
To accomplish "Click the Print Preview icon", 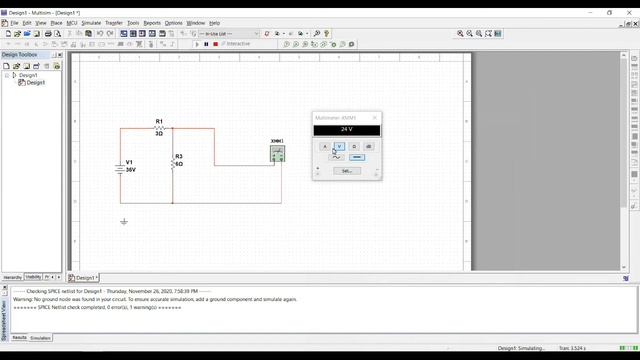I will pos(57,33).
